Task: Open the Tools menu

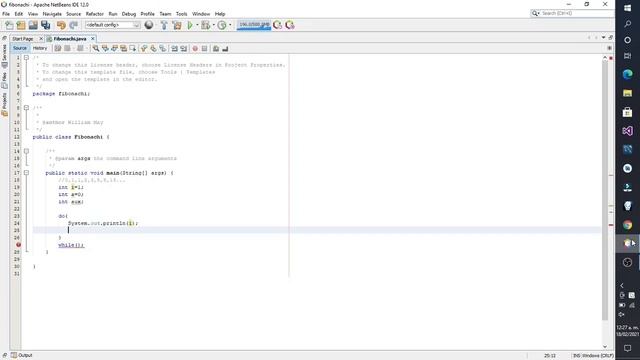Action: [x=182, y=14]
